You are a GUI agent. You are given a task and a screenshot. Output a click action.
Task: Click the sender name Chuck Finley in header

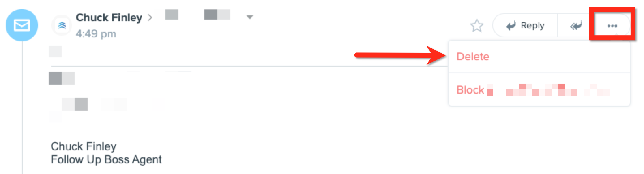(x=109, y=17)
